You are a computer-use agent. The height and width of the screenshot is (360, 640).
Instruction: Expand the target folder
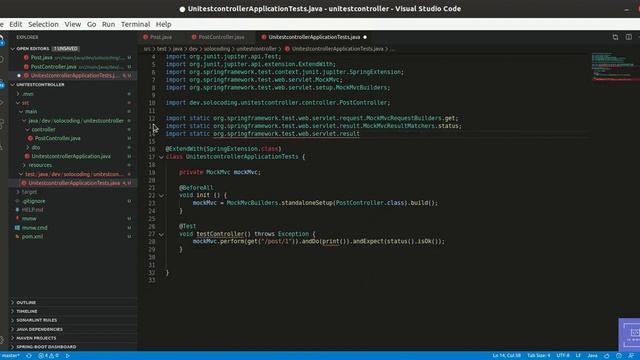29,192
